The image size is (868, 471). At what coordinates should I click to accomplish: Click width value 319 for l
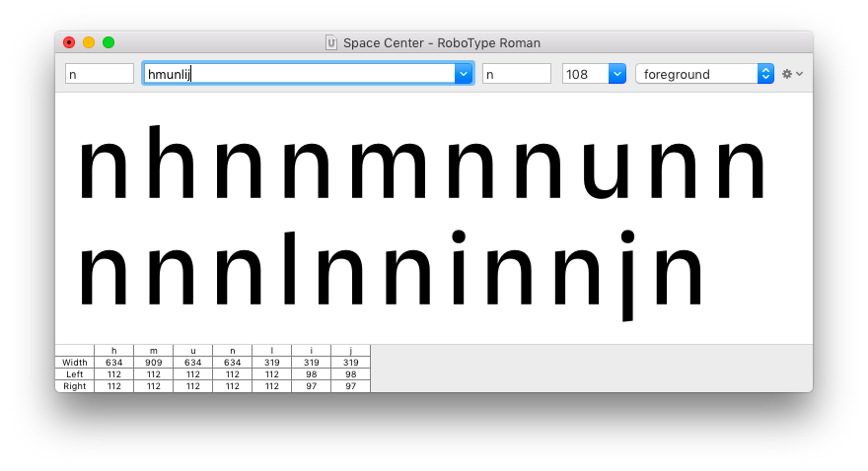point(272,363)
